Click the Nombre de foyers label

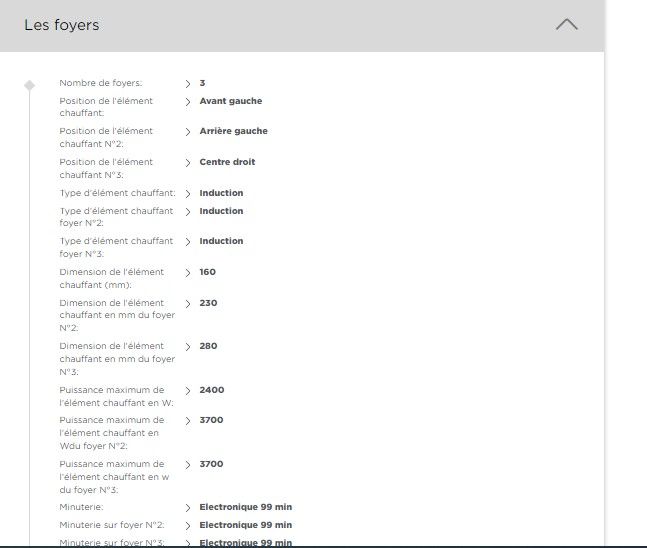[x=100, y=83]
